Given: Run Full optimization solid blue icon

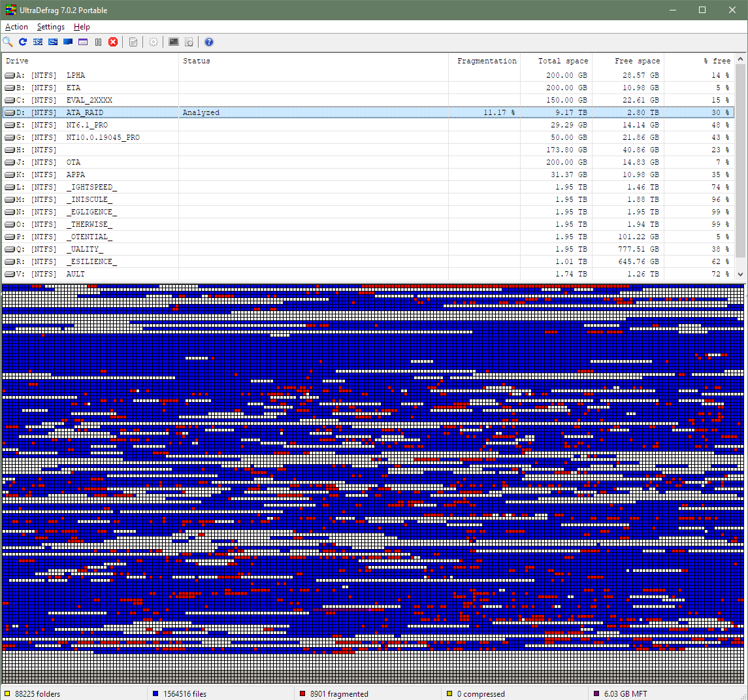Looking at the screenshot, I should coord(68,42).
